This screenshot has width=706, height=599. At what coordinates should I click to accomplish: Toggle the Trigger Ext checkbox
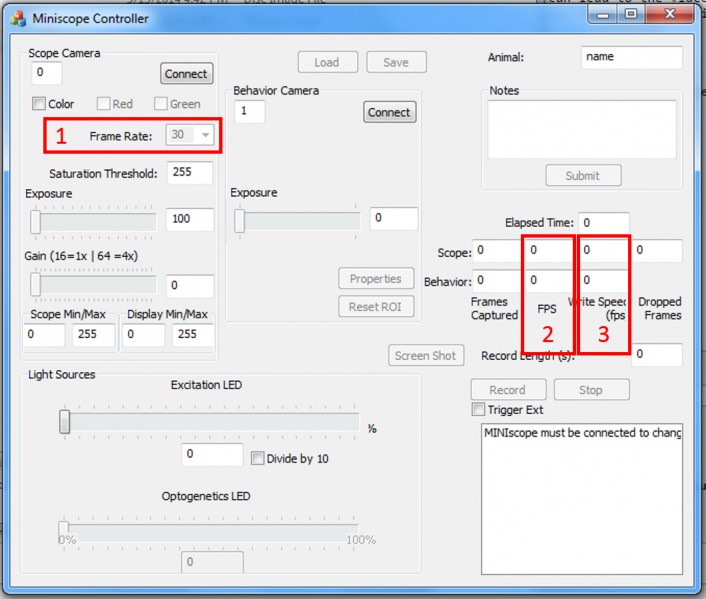coord(477,410)
